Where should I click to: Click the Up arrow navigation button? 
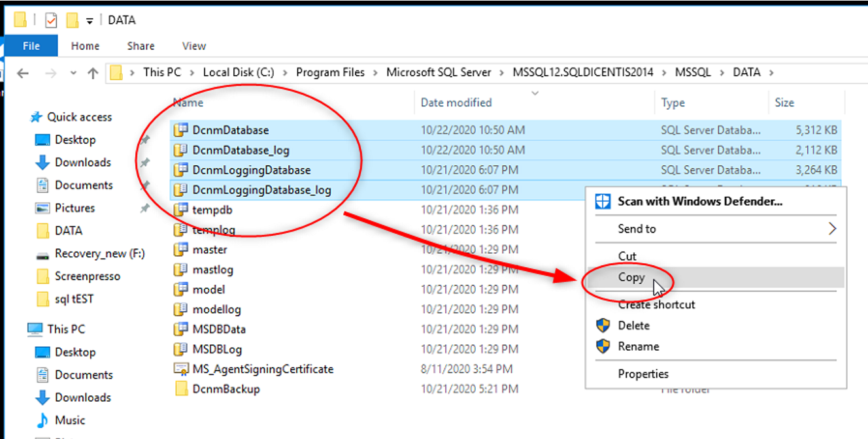coord(93,73)
